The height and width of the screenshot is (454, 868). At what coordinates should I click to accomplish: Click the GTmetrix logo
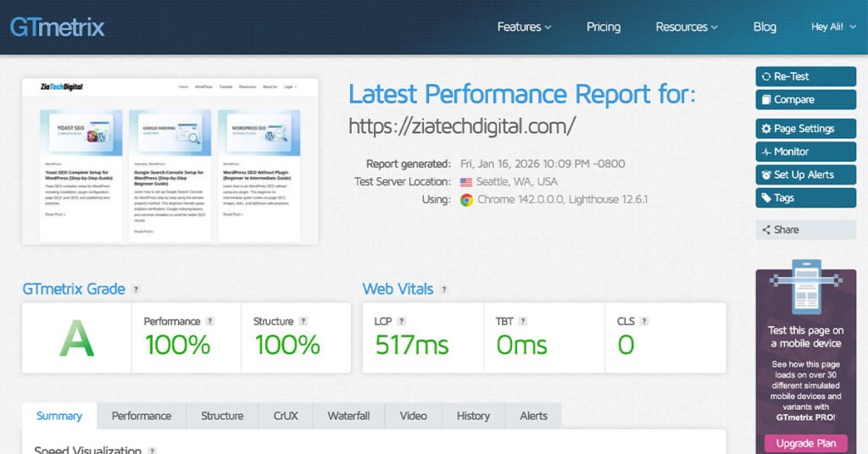click(57, 27)
